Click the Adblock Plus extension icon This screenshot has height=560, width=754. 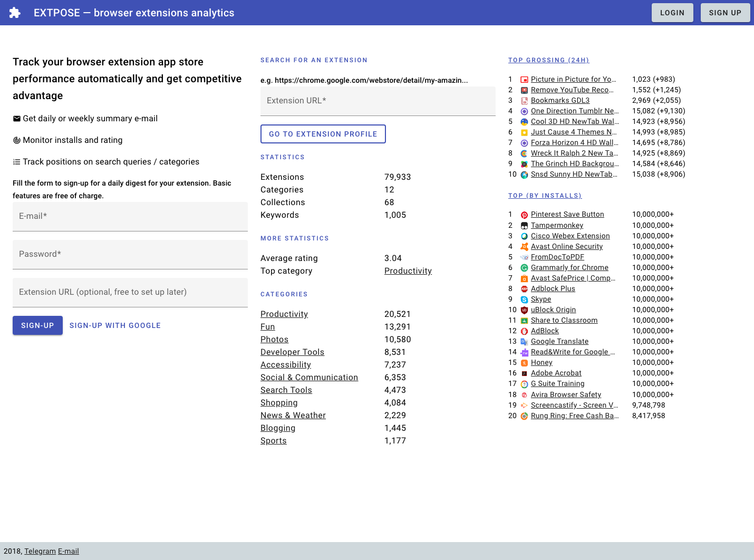coord(524,289)
